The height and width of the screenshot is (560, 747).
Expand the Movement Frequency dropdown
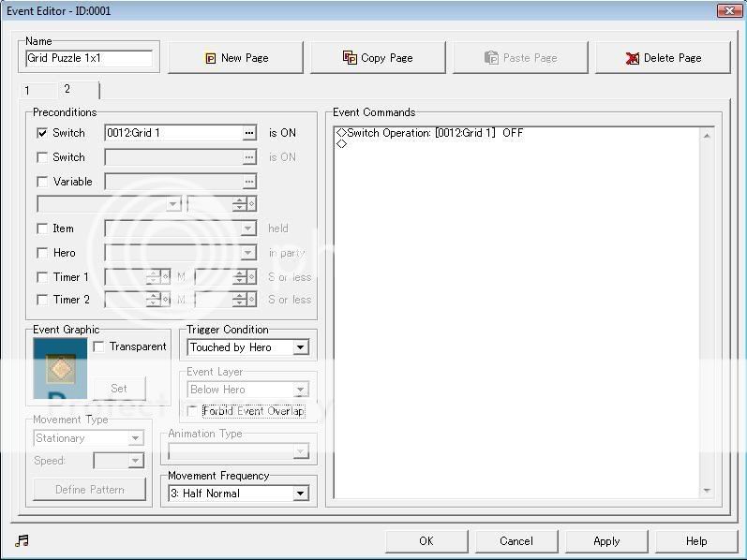(300, 494)
